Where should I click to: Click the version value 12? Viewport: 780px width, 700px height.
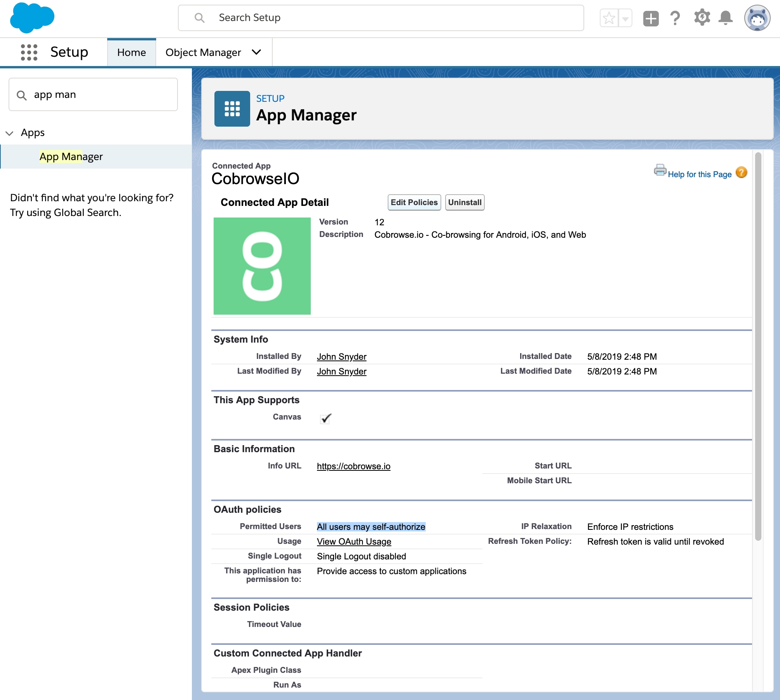pos(379,222)
